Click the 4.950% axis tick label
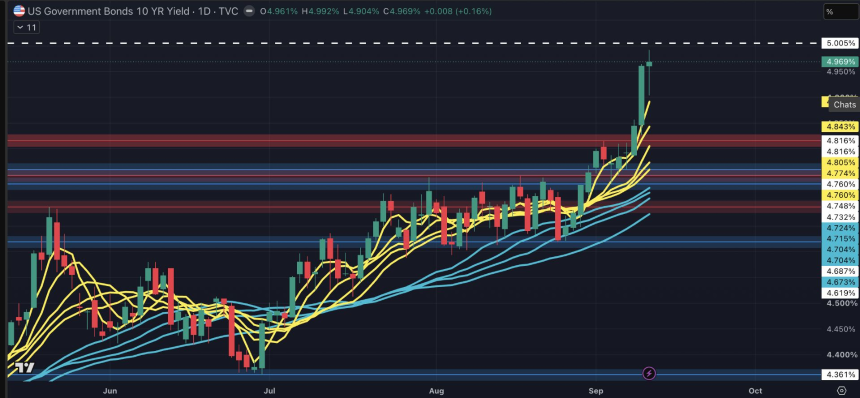 [841, 72]
